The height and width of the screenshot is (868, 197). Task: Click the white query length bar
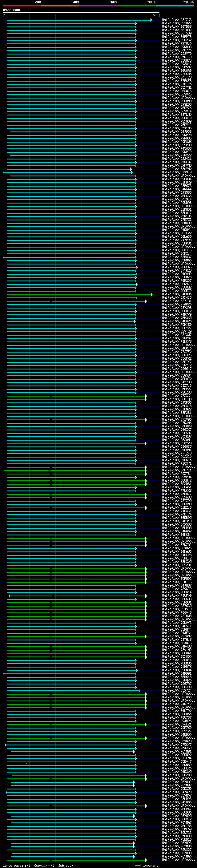[81, 13]
